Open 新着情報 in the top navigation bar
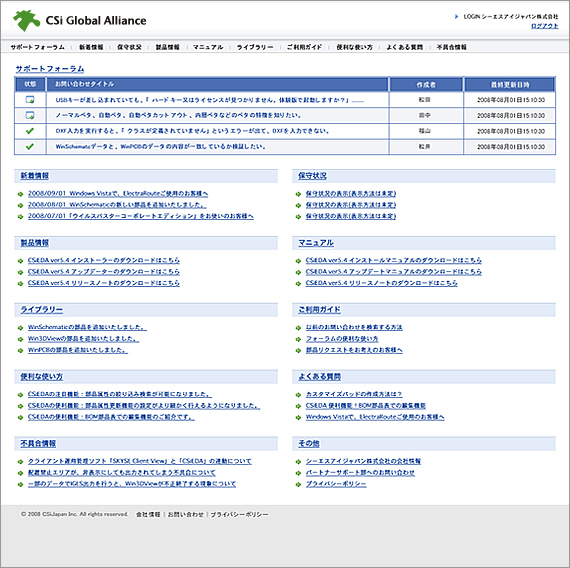 (91, 47)
